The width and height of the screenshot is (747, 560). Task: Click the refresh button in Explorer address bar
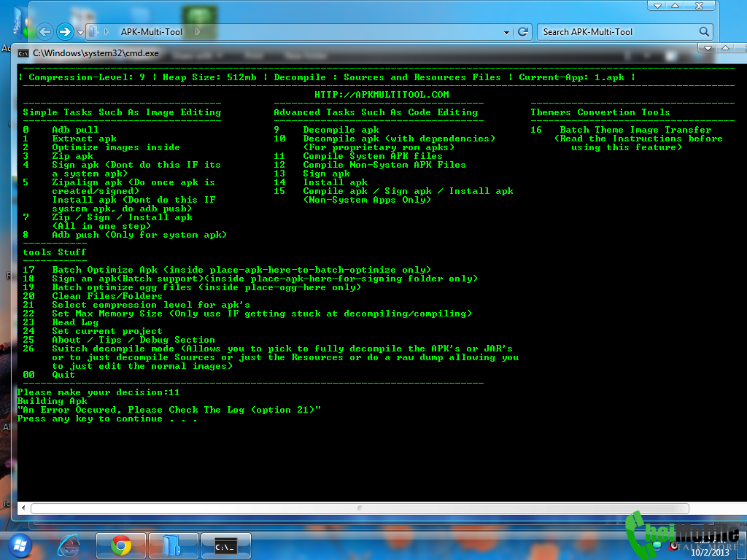tap(522, 32)
